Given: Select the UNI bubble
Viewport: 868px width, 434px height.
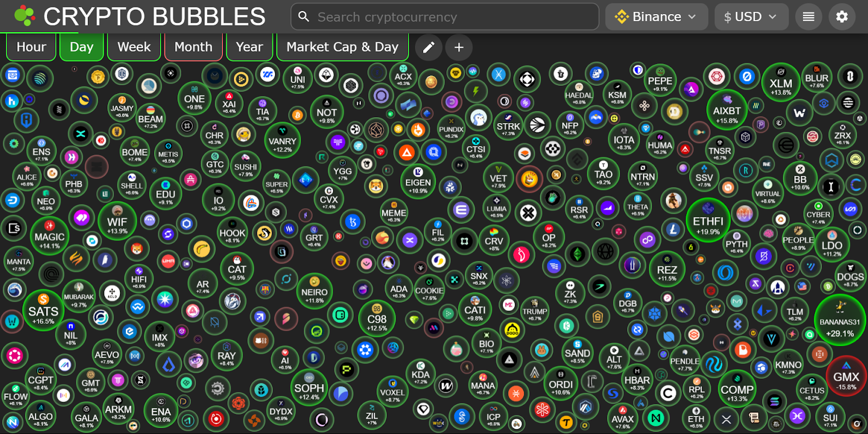Looking at the screenshot, I should tap(298, 79).
